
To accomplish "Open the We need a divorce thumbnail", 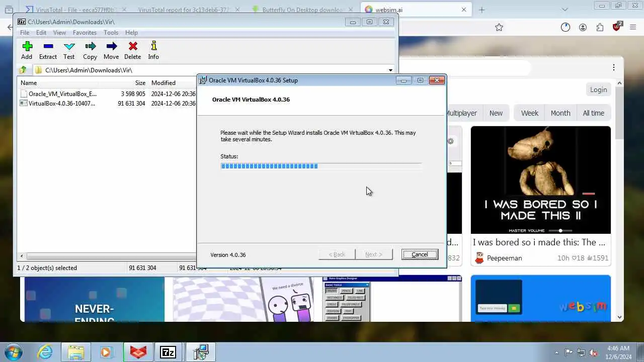I will [x=243, y=299].
